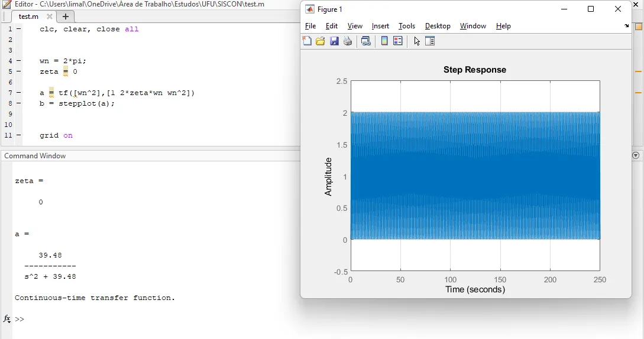Toggle breakpoint on line 7 dash
The width and height of the screenshot is (644, 339).
(x=18, y=93)
